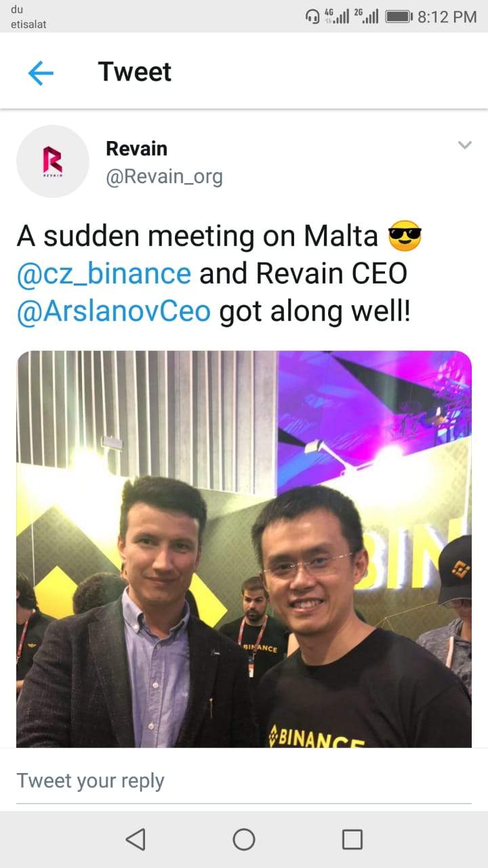Open Revain profile avatar

pos(53,161)
